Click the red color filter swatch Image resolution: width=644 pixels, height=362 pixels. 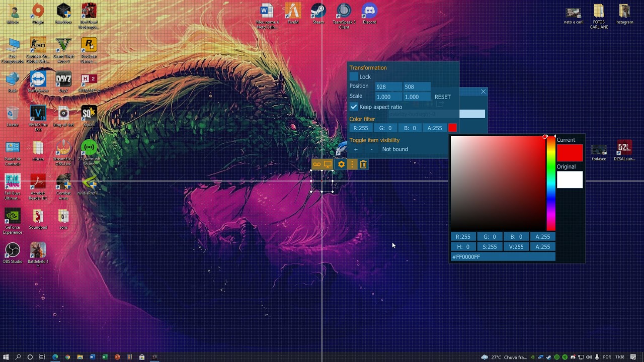(x=452, y=128)
